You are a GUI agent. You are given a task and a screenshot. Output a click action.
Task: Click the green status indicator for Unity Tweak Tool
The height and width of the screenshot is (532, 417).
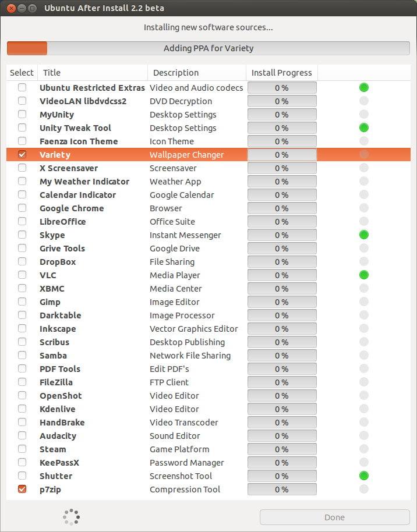364,128
